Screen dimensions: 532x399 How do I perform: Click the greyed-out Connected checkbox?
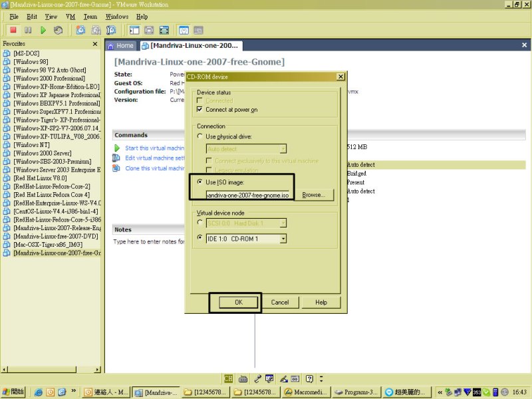point(199,100)
